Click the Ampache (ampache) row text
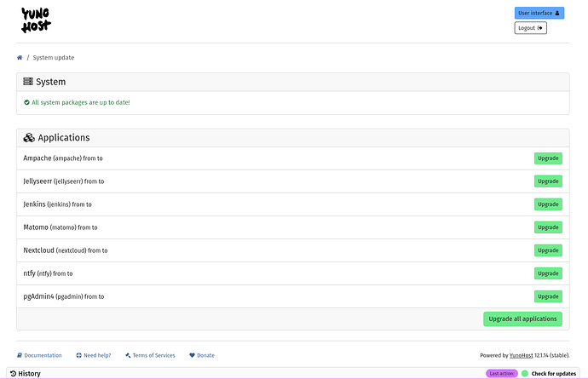The image size is (588, 379). coord(62,158)
